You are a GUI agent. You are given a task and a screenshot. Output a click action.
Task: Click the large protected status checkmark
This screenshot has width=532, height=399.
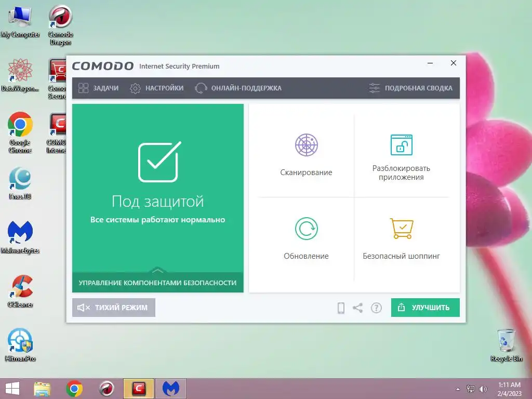(x=159, y=162)
